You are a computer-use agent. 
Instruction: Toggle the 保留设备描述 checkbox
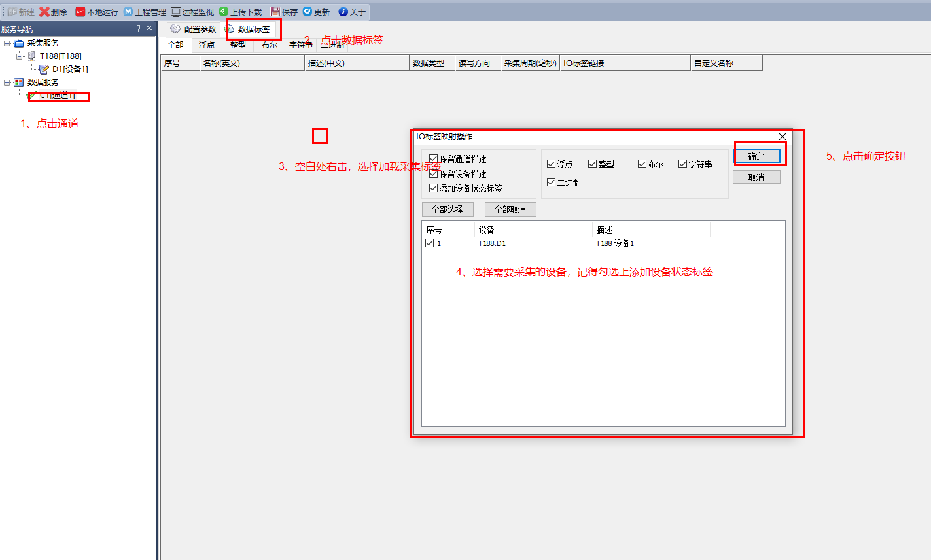pyautogui.click(x=433, y=174)
